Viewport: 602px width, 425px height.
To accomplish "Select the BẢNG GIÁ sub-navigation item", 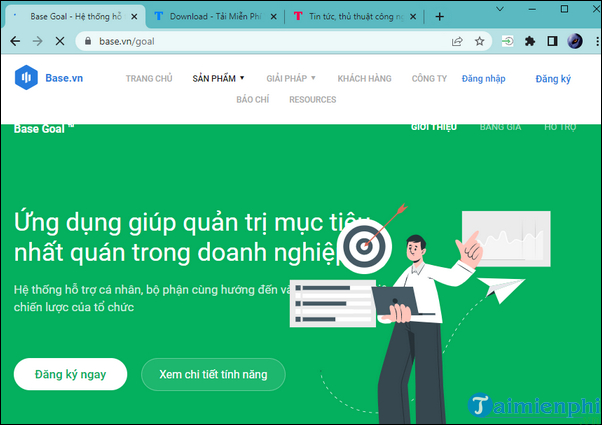I will pos(500,127).
